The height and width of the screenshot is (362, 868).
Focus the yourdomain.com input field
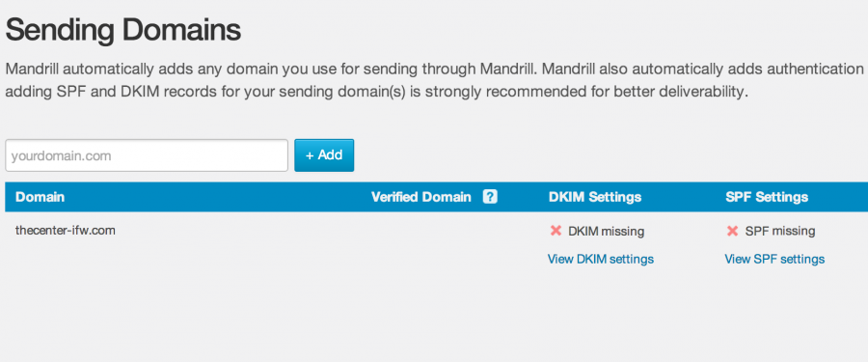point(147,155)
